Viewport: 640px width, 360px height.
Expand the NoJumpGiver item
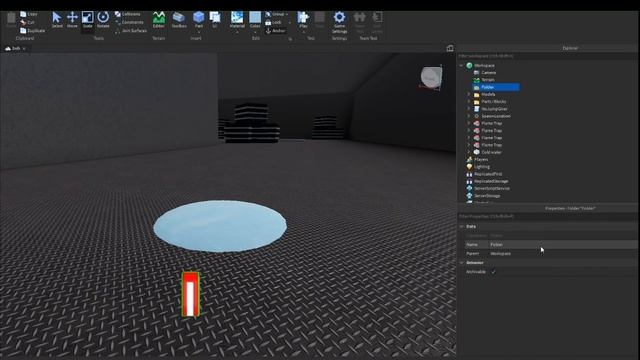tap(469, 109)
